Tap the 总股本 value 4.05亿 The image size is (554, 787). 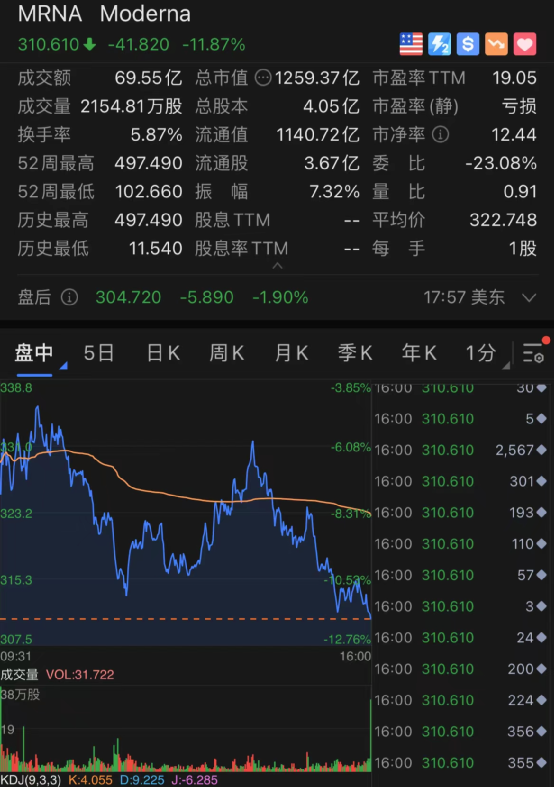click(332, 106)
